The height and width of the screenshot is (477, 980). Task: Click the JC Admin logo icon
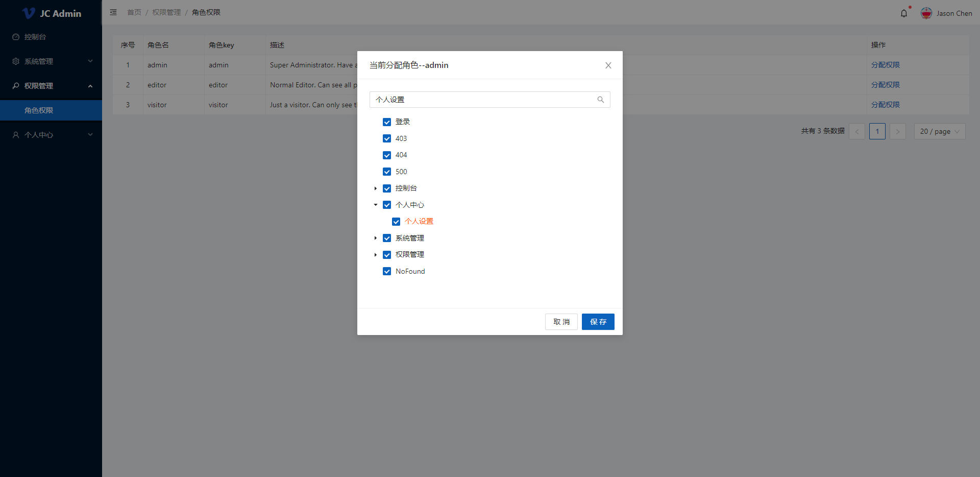29,13
